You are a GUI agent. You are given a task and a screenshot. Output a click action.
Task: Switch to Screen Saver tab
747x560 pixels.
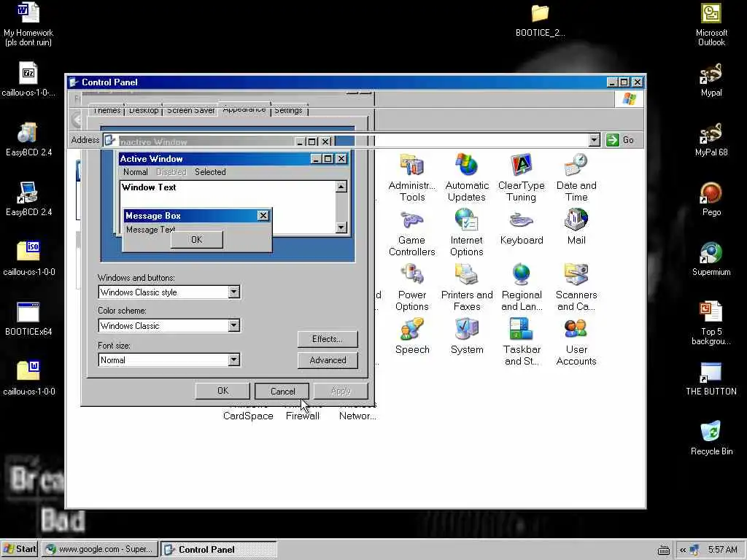click(190, 110)
